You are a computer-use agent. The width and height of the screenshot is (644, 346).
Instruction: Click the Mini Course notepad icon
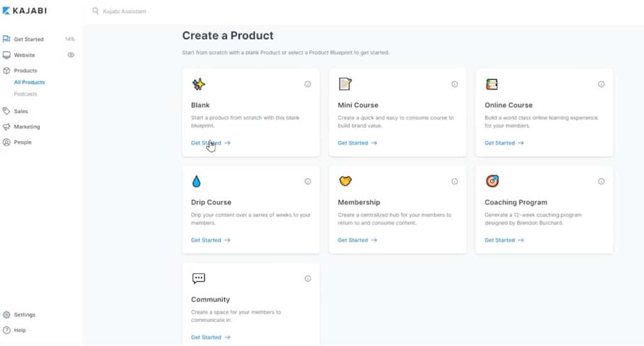tap(345, 84)
